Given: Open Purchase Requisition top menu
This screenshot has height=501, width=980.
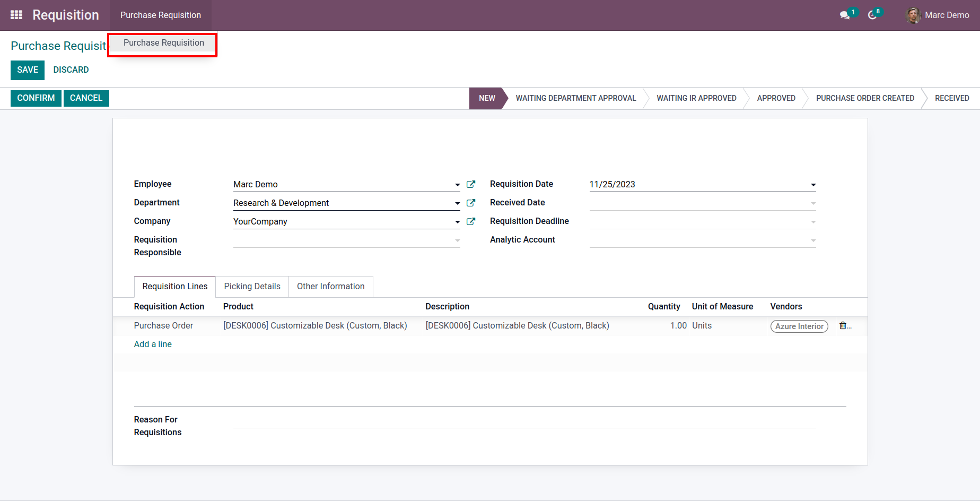Looking at the screenshot, I should pos(161,15).
